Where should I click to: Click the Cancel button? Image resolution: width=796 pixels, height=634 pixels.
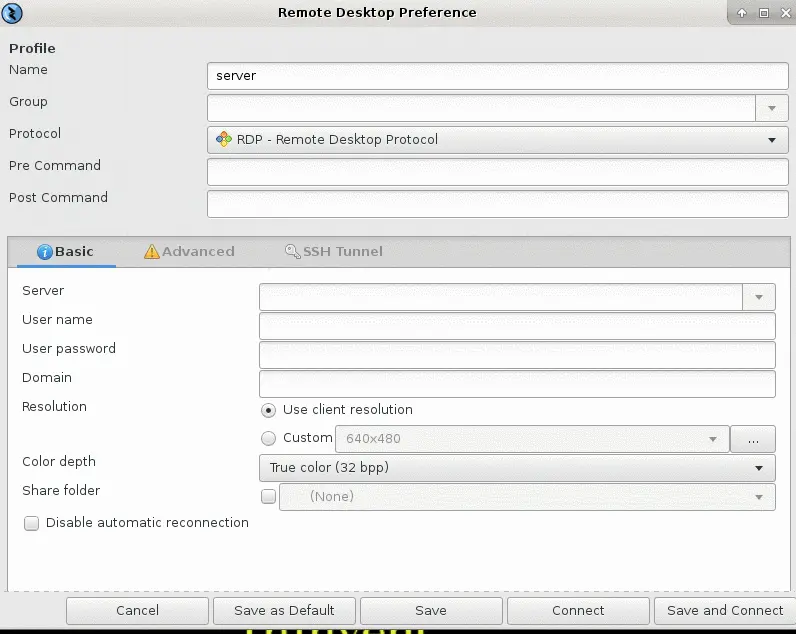137,610
